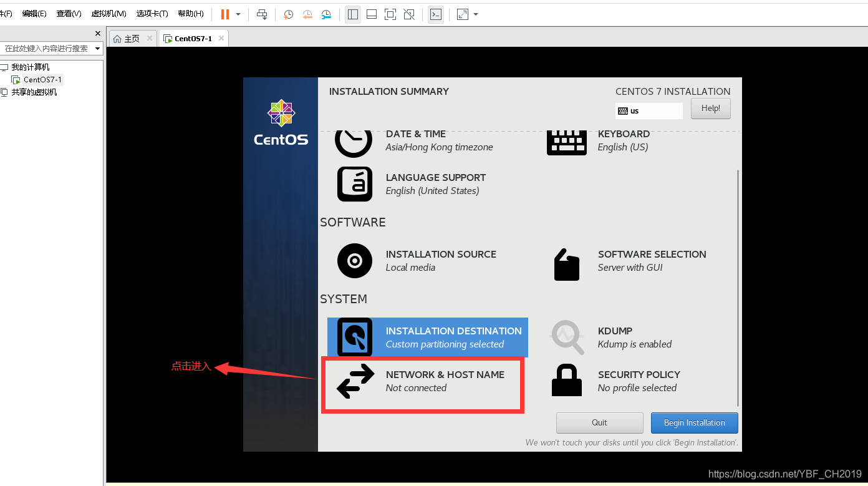The width and height of the screenshot is (868, 486).
Task: Take a snapshot of the virtual machine
Action: click(288, 14)
